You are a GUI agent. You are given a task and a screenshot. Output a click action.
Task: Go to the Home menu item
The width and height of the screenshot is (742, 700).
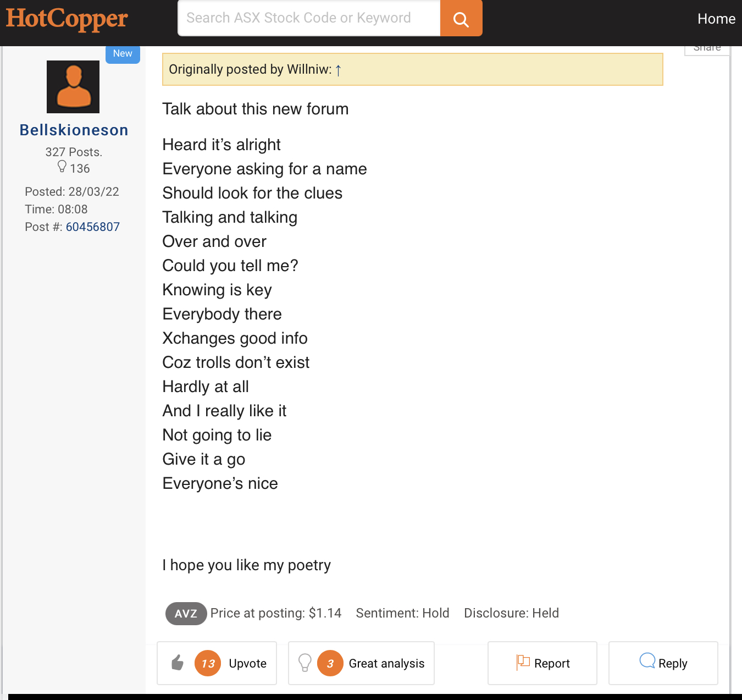(x=716, y=19)
